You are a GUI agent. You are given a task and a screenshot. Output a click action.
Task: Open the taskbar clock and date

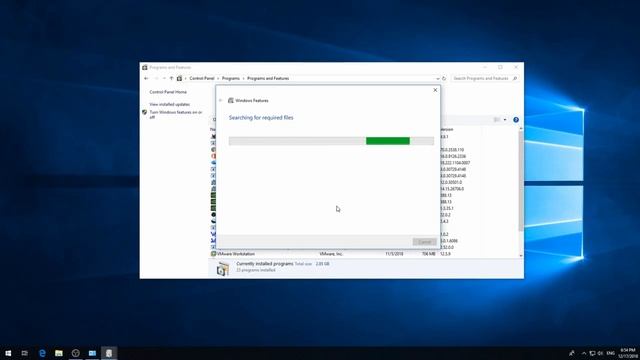tap(628, 353)
